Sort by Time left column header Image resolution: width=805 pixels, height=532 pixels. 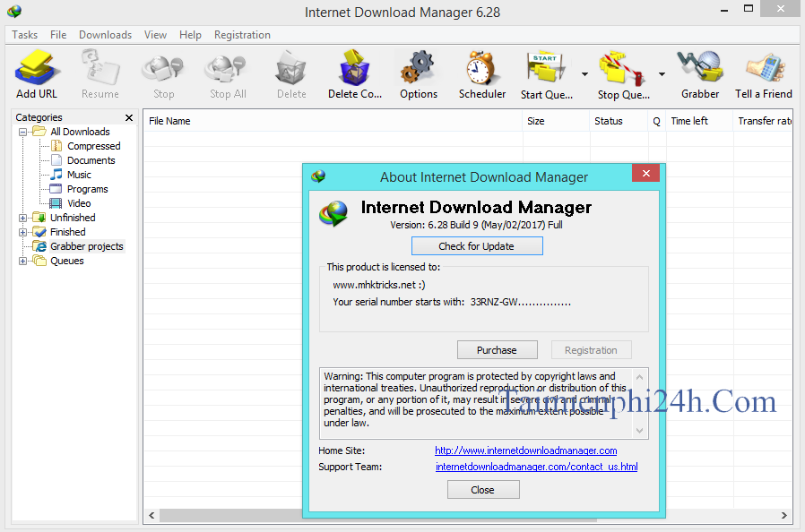699,121
